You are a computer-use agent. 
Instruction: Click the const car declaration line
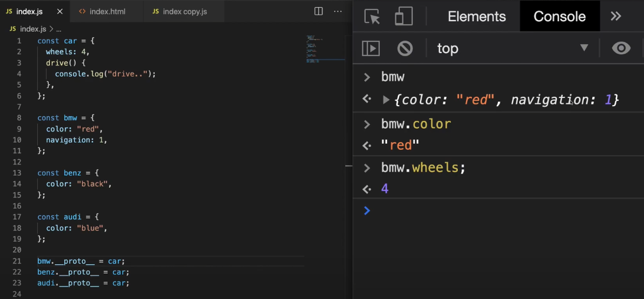click(x=66, y=41)
